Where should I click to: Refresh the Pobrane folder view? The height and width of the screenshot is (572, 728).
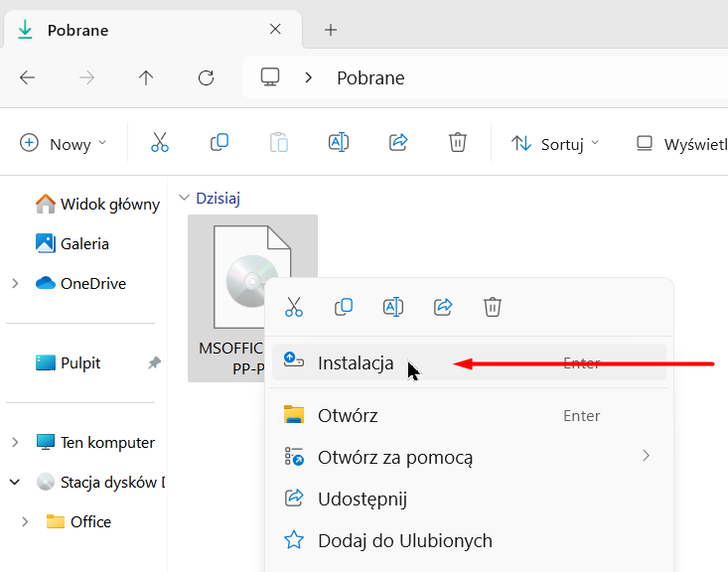[x=206, y=77]
